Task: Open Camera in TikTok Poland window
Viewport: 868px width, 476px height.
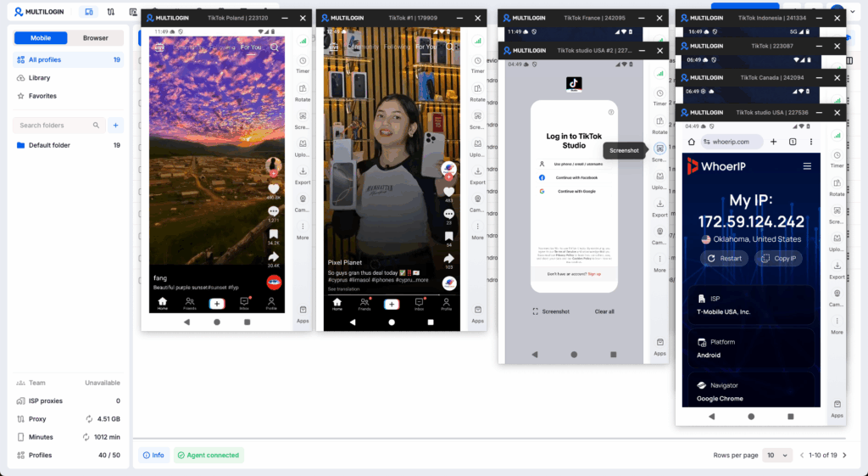Action: [x=303, y=204]
